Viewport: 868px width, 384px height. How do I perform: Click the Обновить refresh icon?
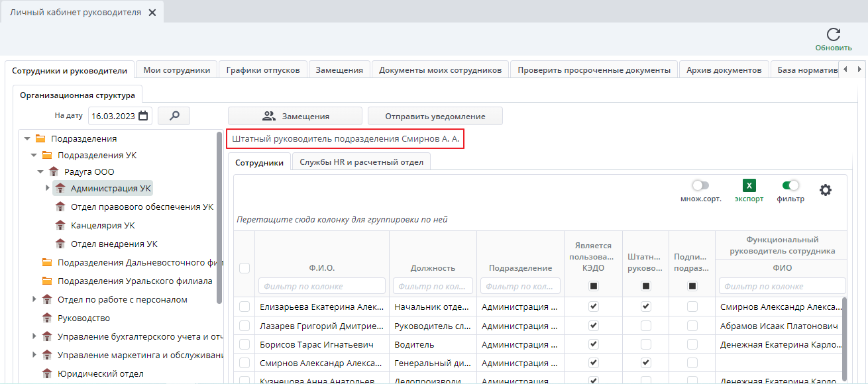pos(834,34)
